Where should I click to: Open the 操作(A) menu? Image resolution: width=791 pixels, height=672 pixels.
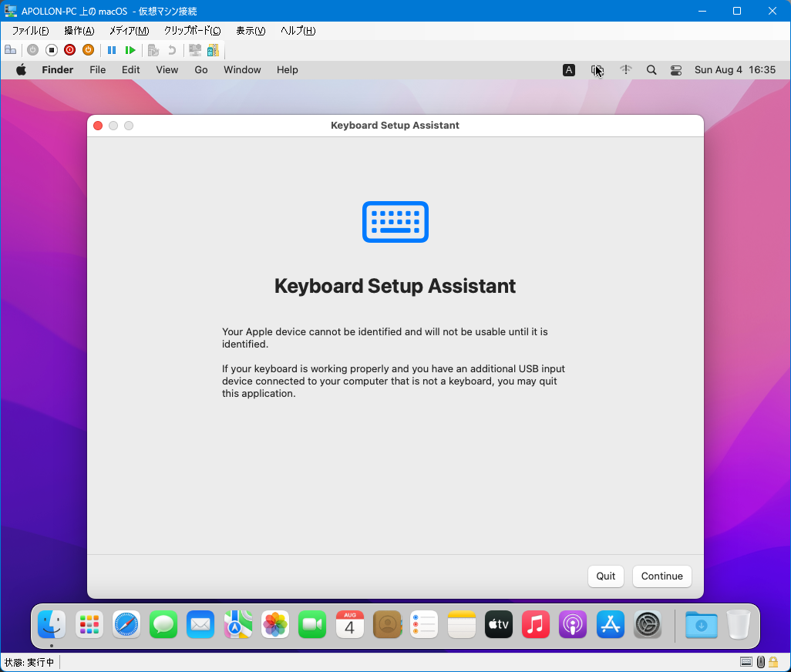(x=79, y=31)
